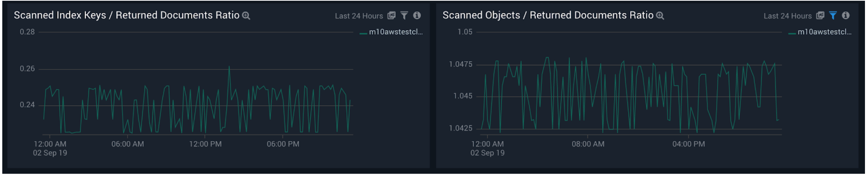Open chart export icon on Scanned Index Keys panel
868x177 pixels.
pos(392,16)
